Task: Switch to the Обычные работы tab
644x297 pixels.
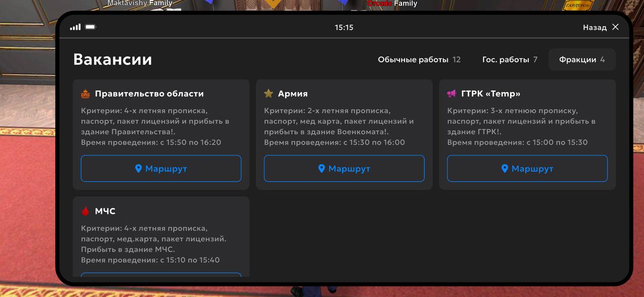Action: (x=419, y=59)
